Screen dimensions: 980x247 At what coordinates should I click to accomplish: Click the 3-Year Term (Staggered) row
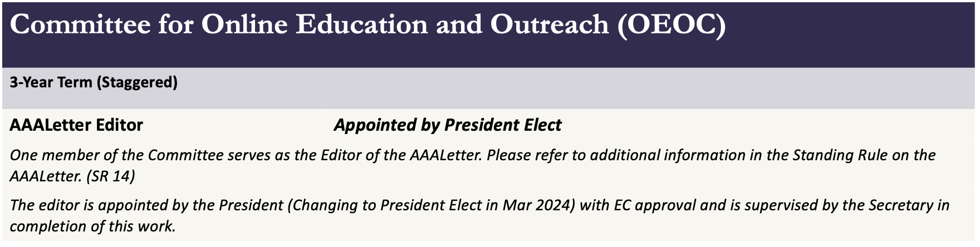pos(489,88)
